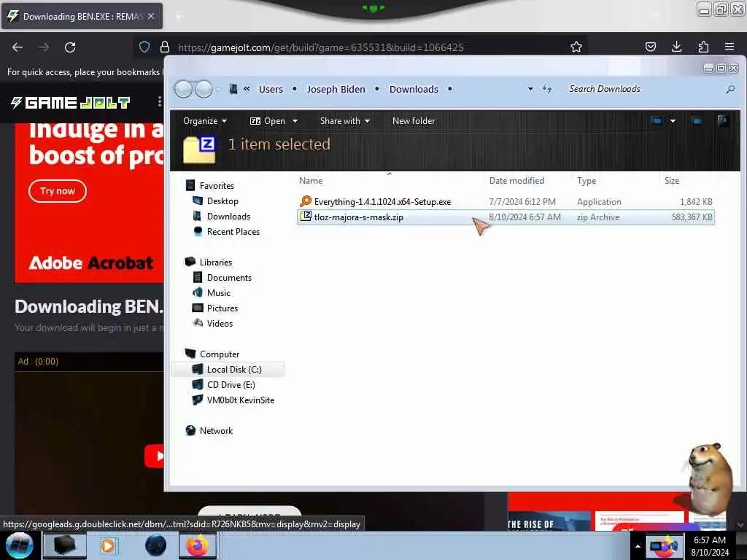Click the tracking protection shield icon
747x560 pixels.
(x=144, y=47)
